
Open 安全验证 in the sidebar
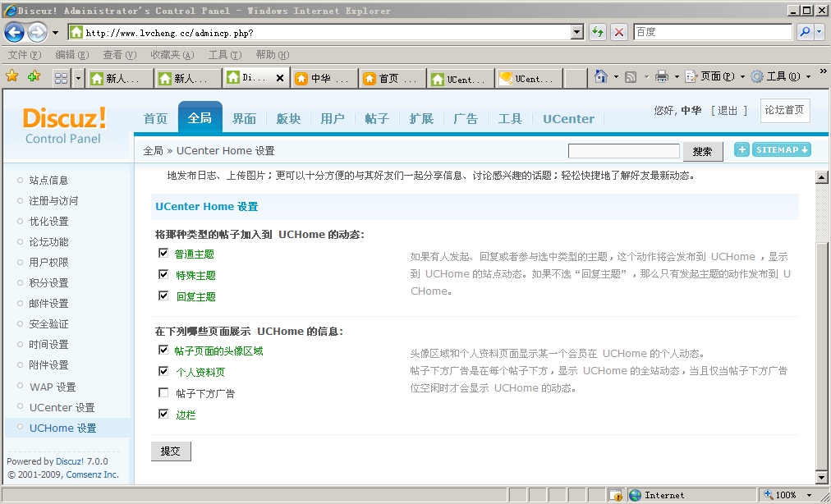point(48,323)
